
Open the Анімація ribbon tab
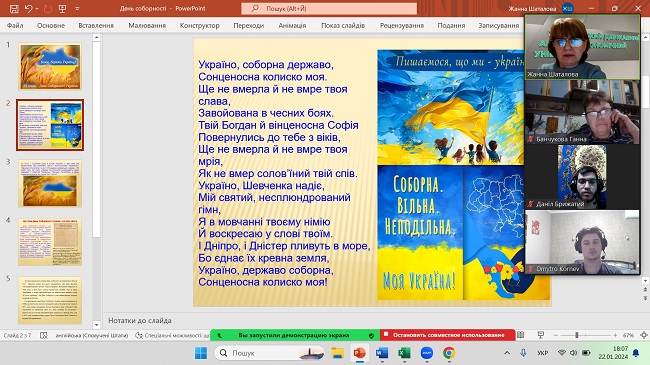click(292, 25)
